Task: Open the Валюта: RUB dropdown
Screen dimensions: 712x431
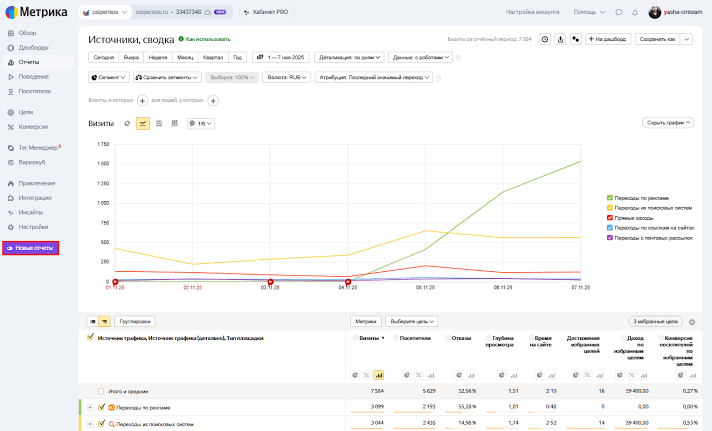Action: tap(287, 77)
